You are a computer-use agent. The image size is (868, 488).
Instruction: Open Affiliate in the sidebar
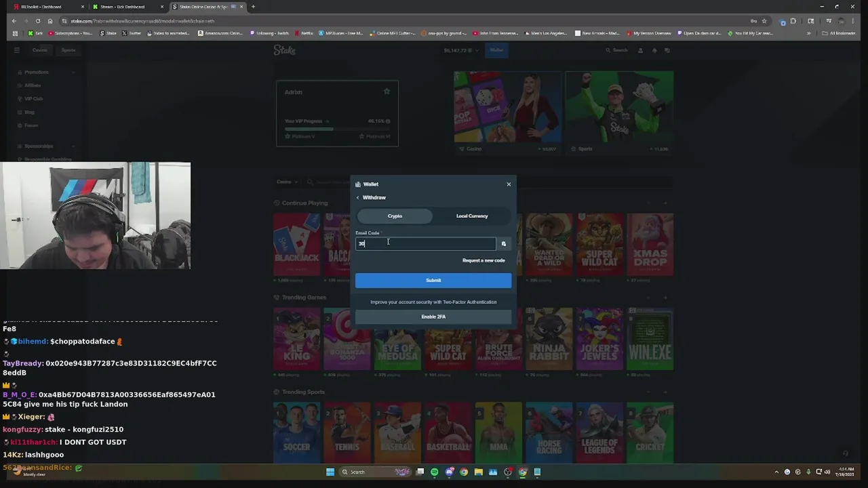[x=33, y=85]
